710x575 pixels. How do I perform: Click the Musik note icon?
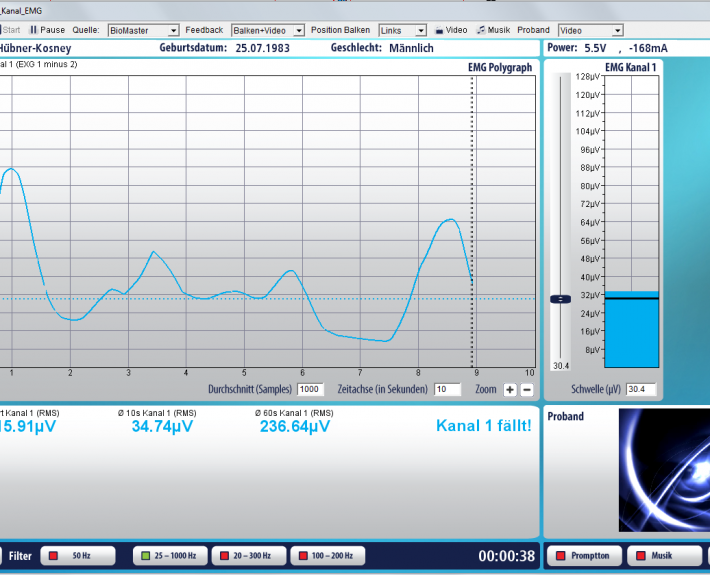[x=480, y=30]
